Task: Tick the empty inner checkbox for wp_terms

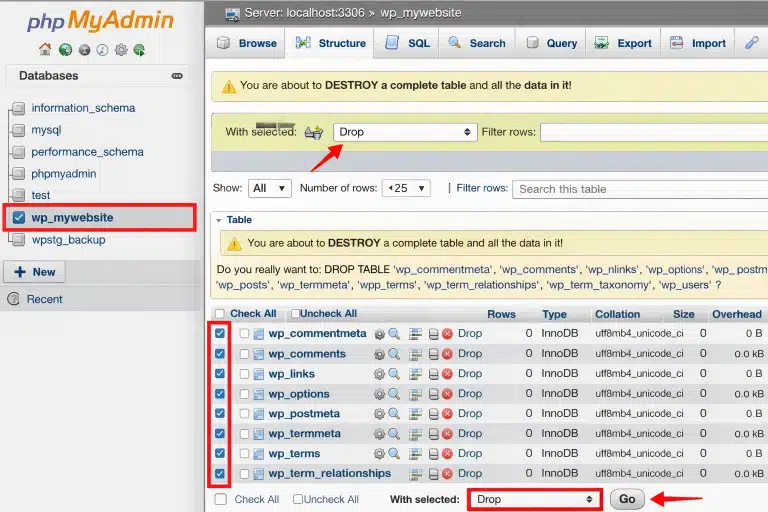Action: 244,454
